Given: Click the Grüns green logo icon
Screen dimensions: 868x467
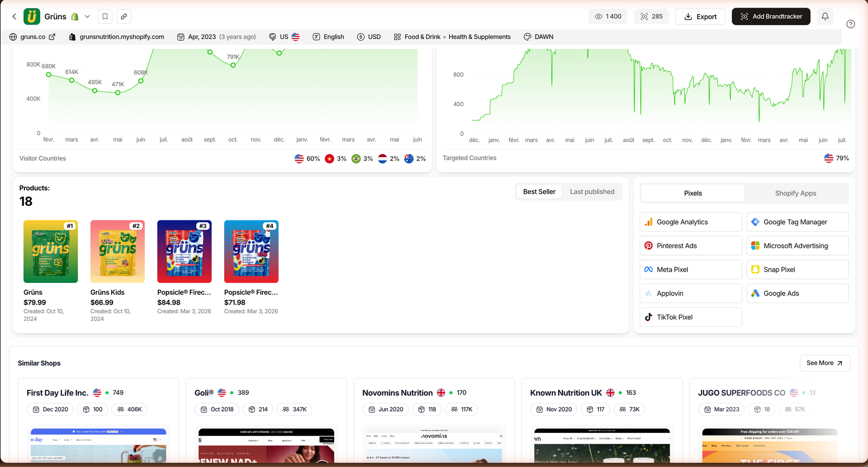Looking at the screenshot, I should point(32,16).
